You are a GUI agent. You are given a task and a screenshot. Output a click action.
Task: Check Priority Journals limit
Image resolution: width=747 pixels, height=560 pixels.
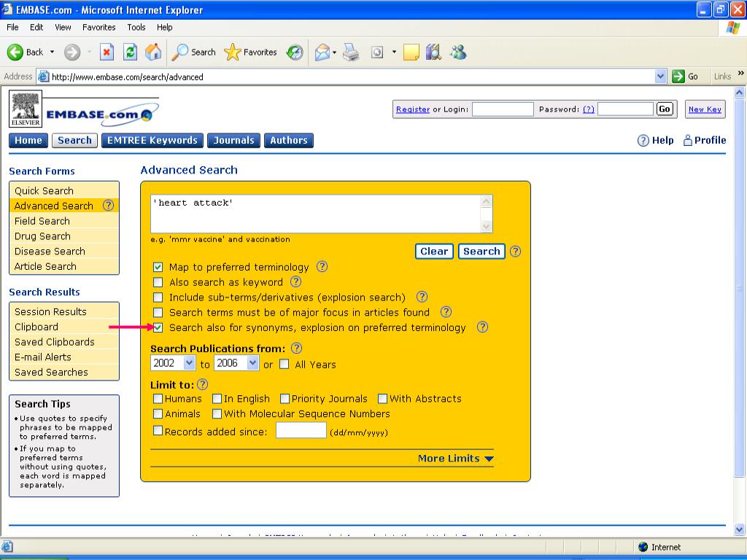pos(285,399)
